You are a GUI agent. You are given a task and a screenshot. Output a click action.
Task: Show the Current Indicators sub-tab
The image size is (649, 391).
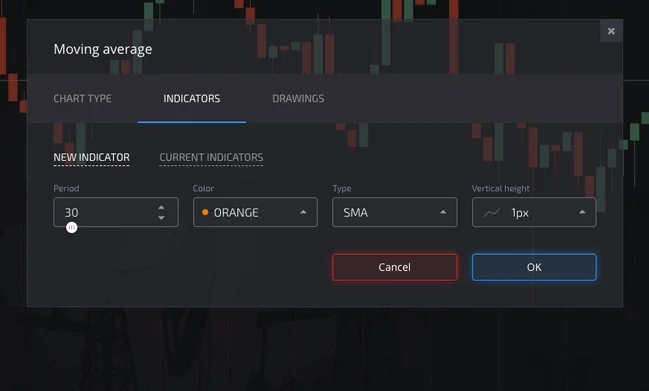coord(211,157)
